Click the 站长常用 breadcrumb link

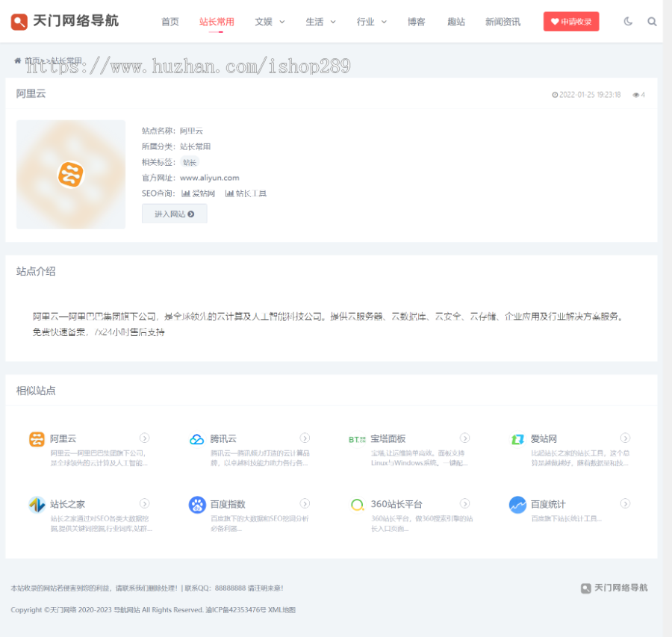(x=66, y=60)
